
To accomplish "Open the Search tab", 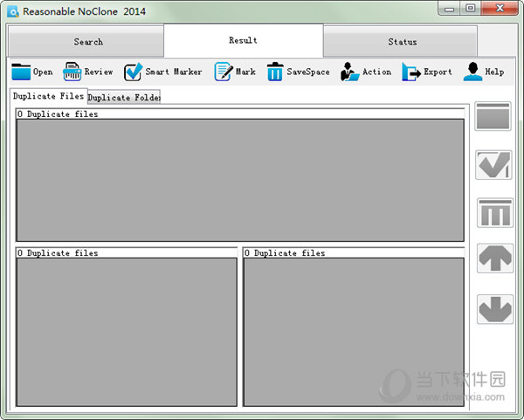I will (x=86, y=42).
